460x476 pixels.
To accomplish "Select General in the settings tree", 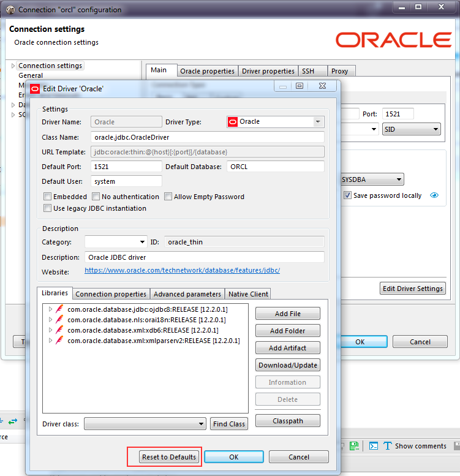I will [31, 75].
